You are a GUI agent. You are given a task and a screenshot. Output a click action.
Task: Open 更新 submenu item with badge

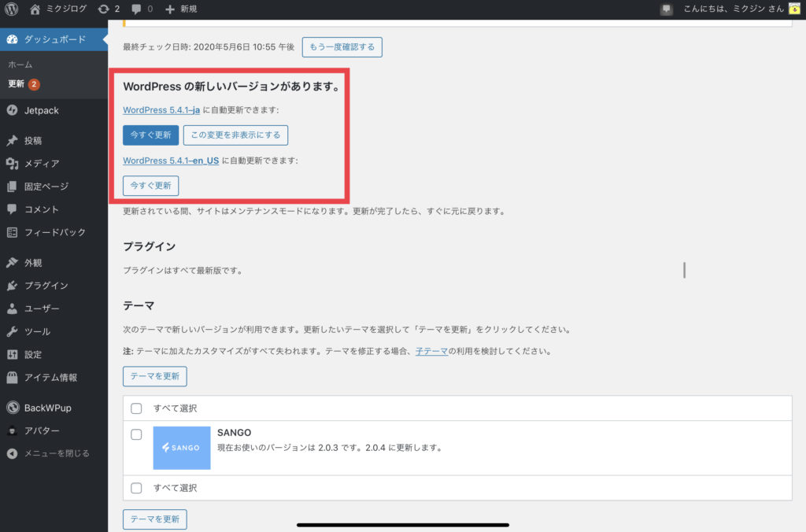[x=24, y=83]
